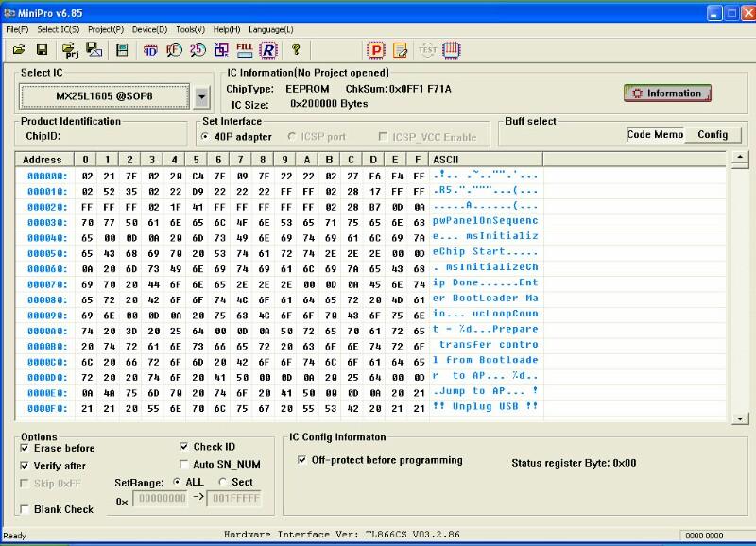This screenshot has height=546, width=756.
Task: Click the overlapping squares toolbar icon
Action: coord(221,50)
